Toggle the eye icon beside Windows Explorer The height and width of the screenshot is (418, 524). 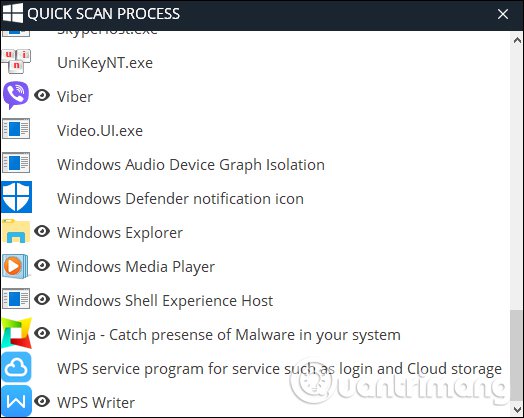(x=42, y=231)
